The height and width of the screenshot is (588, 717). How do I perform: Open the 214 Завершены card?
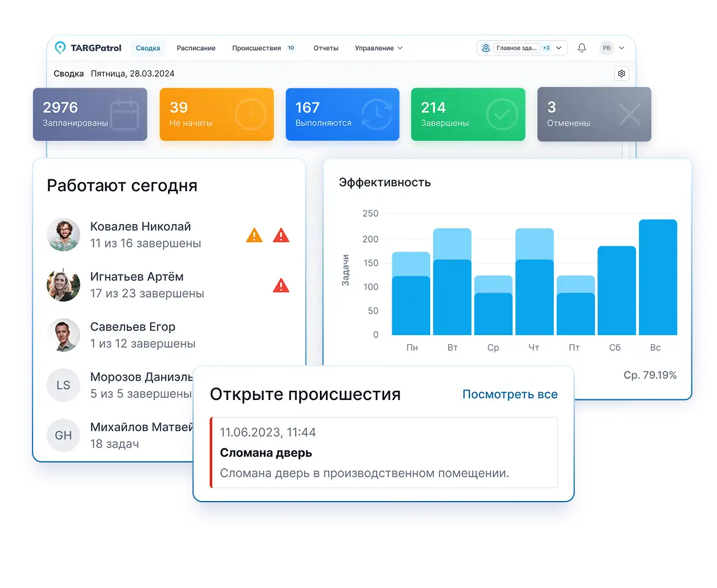[468, 114]
